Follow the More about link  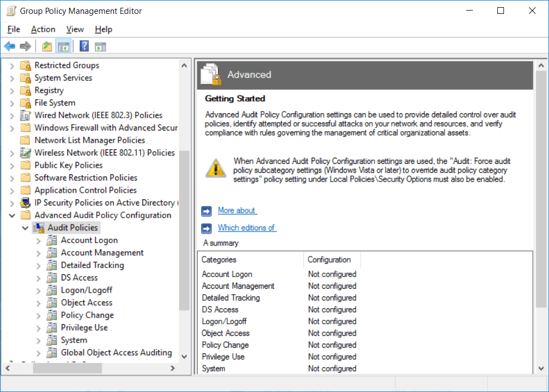237,210
